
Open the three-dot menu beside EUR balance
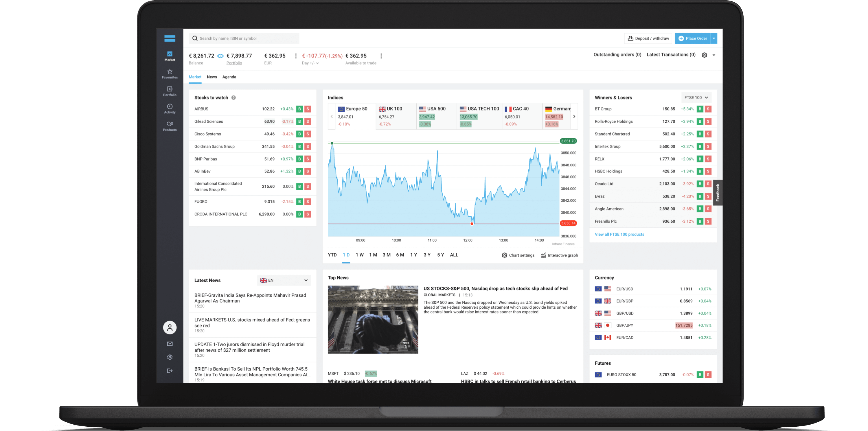[296, 56]
